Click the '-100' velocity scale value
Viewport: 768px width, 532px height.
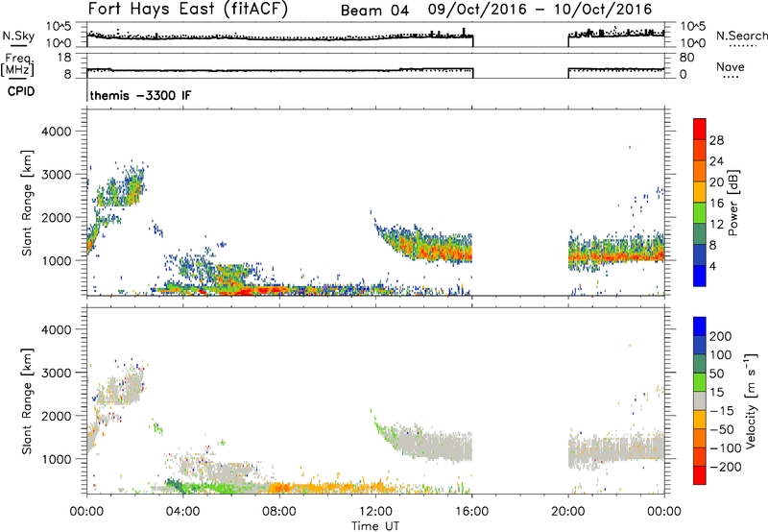[x=726, y=447]
